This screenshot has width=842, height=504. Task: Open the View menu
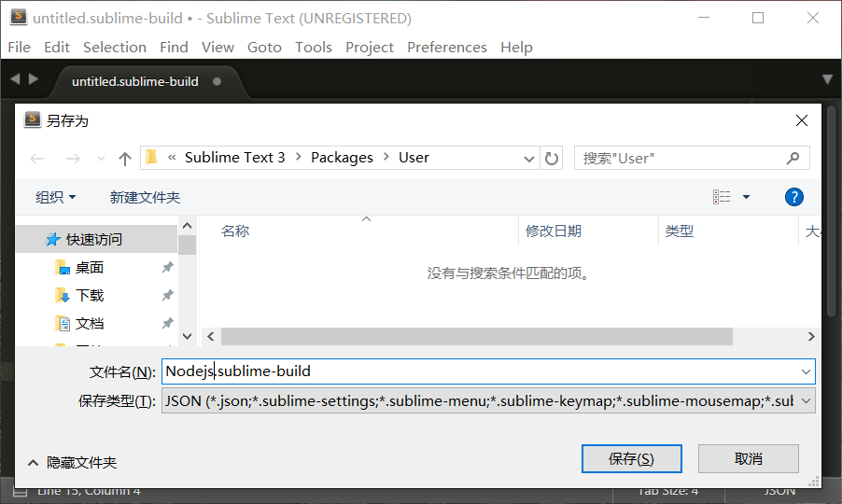[218, 48]
